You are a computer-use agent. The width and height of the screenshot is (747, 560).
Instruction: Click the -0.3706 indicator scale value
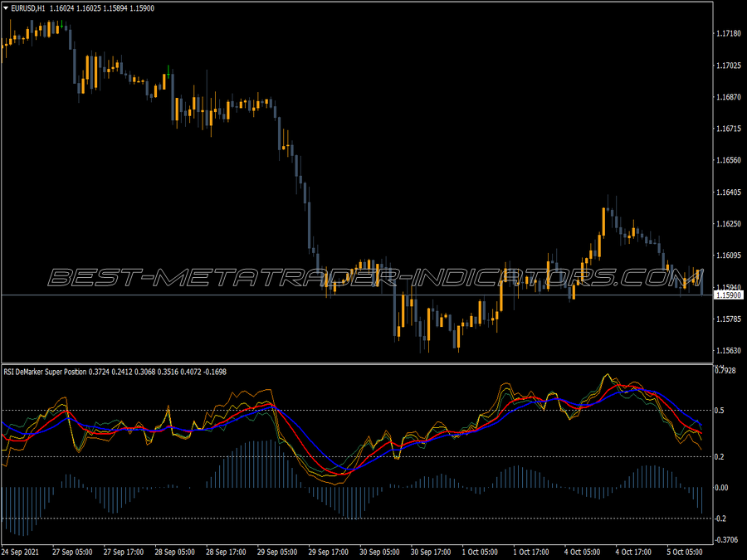(726, 539)
